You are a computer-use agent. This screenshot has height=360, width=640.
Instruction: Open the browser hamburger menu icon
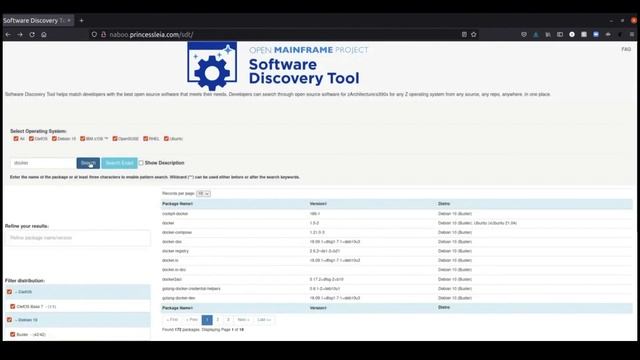pyautogui.click(x=632, y=35)
